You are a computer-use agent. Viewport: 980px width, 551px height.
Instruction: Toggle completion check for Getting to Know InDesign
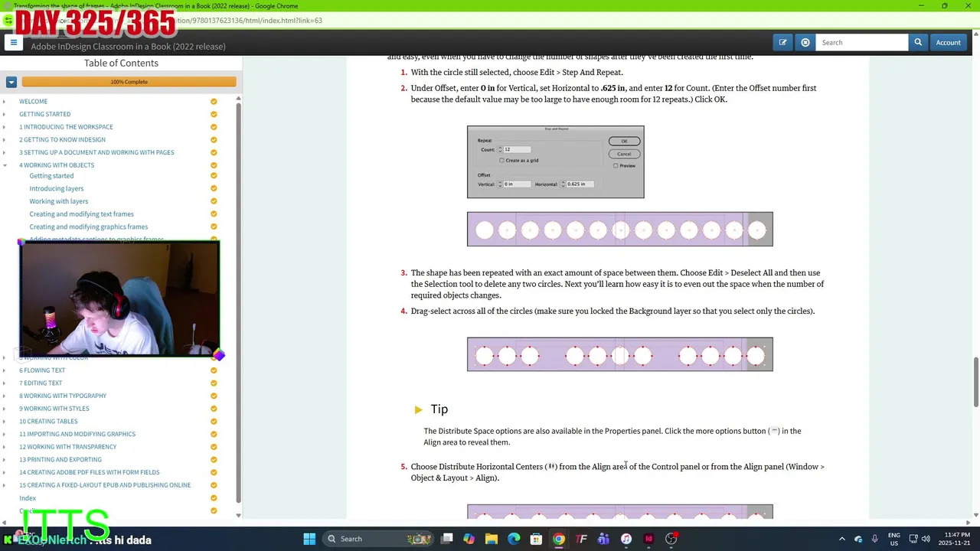pos(214,139)
